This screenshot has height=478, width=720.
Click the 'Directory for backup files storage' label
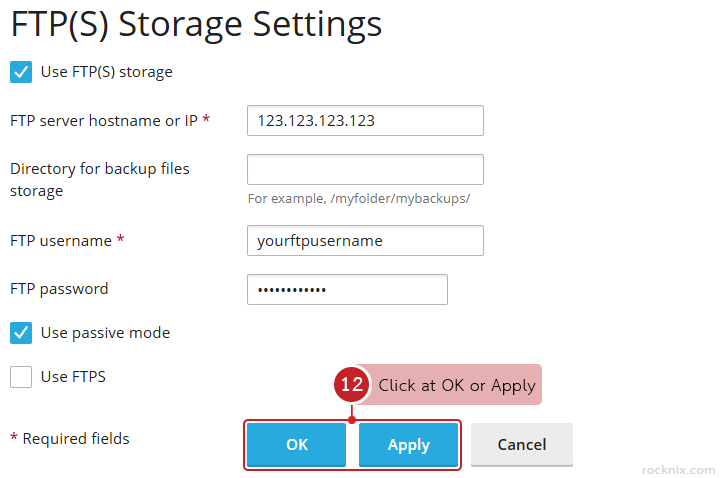tap(99, 179)
